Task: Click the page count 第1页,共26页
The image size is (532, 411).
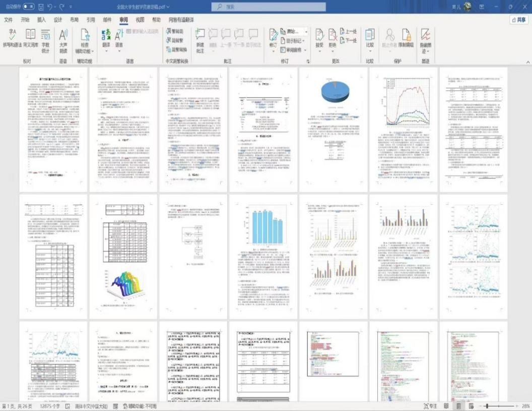Action: point(18,406)
